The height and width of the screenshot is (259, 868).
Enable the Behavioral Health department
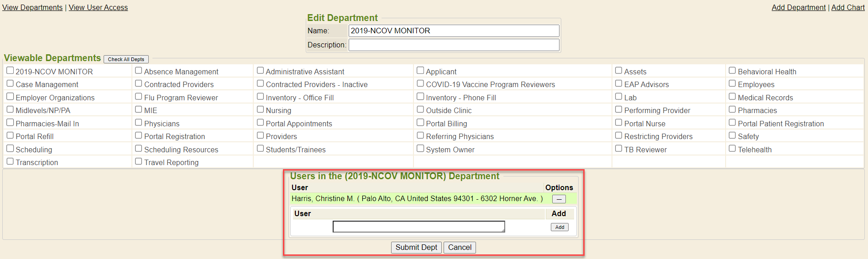coord(732,71)
